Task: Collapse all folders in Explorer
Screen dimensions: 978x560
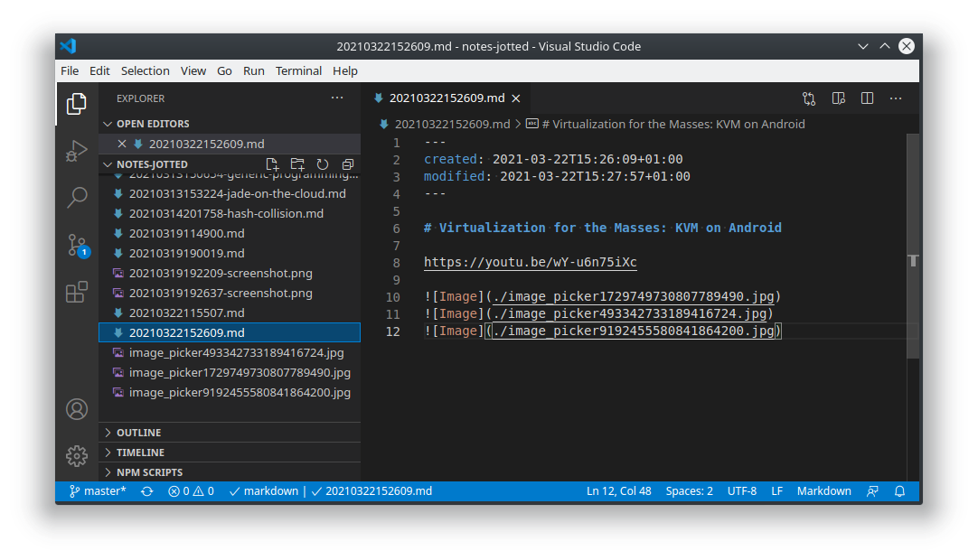Action: point(348,163)
